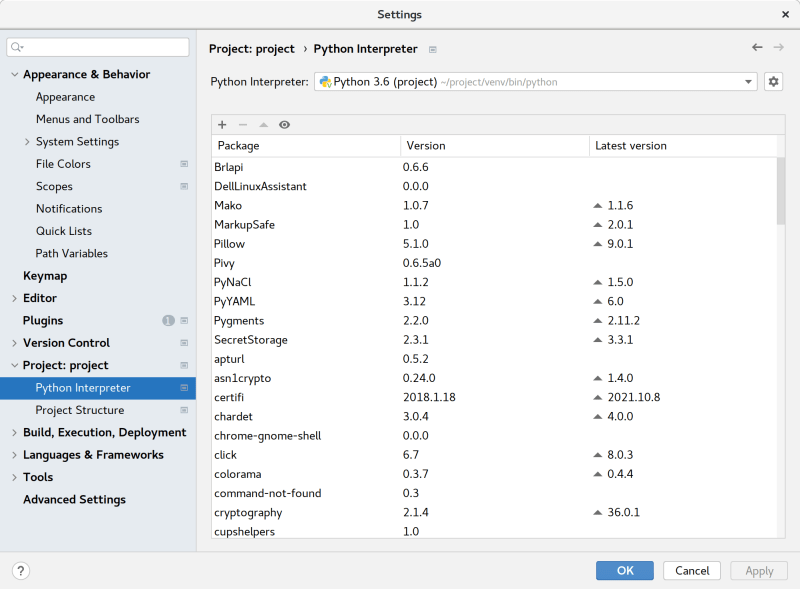This screenshot has width=800, height=589.
Task: Expand the Tools section
Action: (12, 477)
